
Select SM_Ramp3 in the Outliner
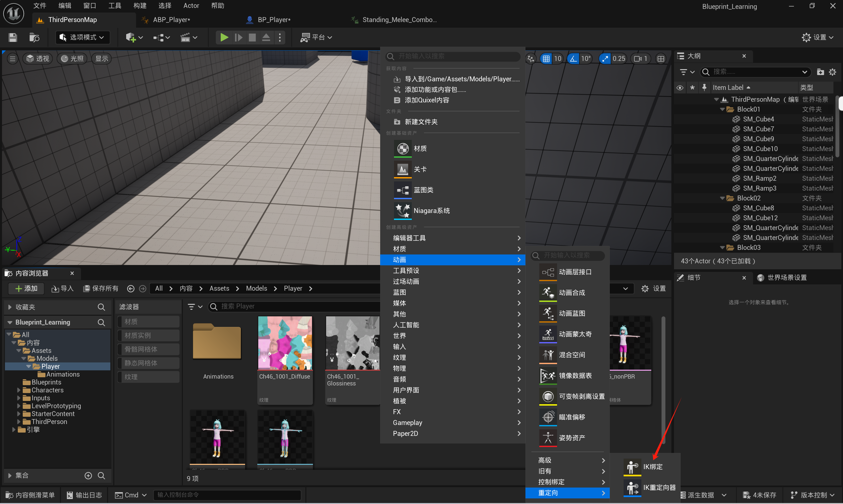pos(759,189)
